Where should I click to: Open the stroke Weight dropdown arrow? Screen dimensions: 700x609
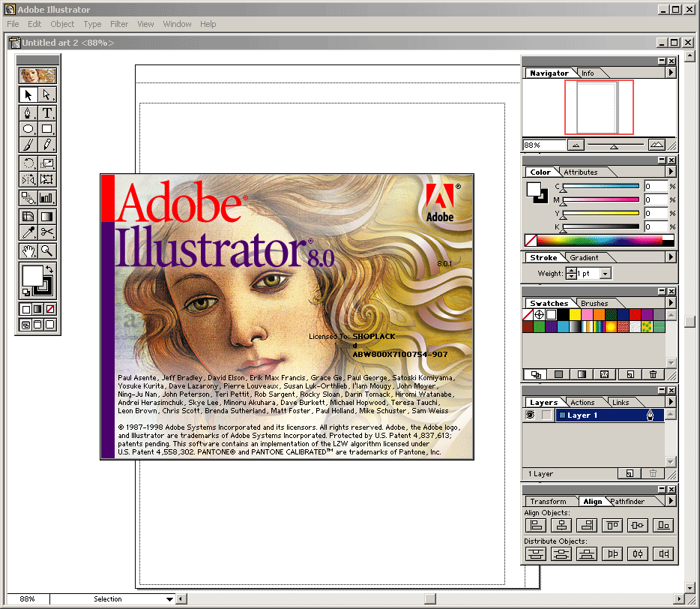coord(606,273)
